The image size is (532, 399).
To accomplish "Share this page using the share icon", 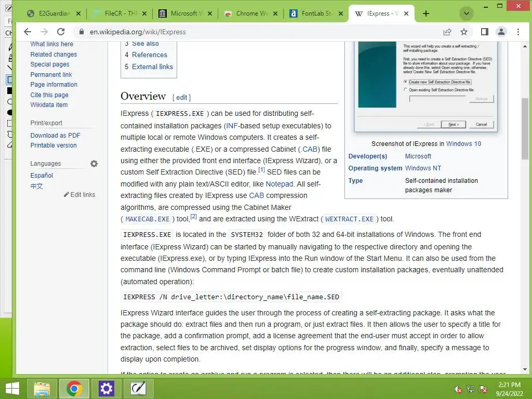I will coord(447,32).
